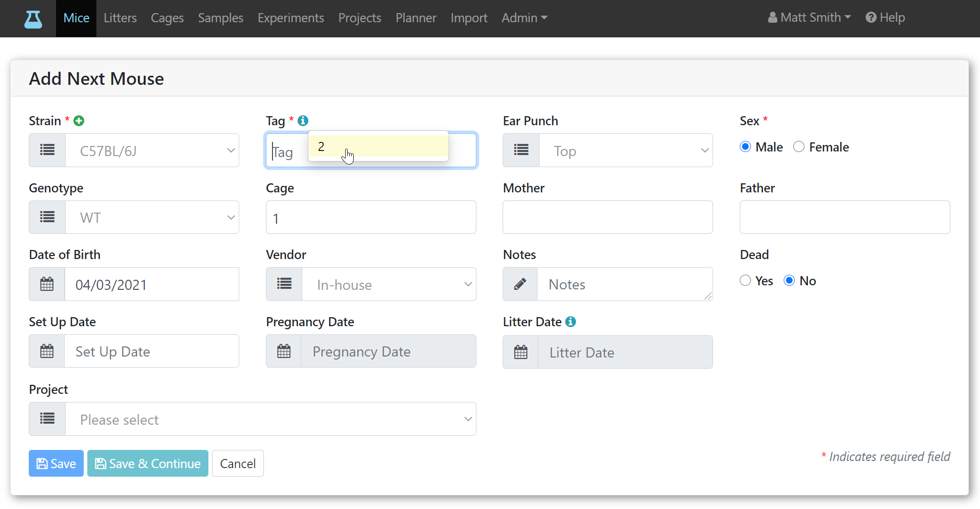980x509 pixels.
Task: Open the Matt Smith user menu
Action: [809, 18]
